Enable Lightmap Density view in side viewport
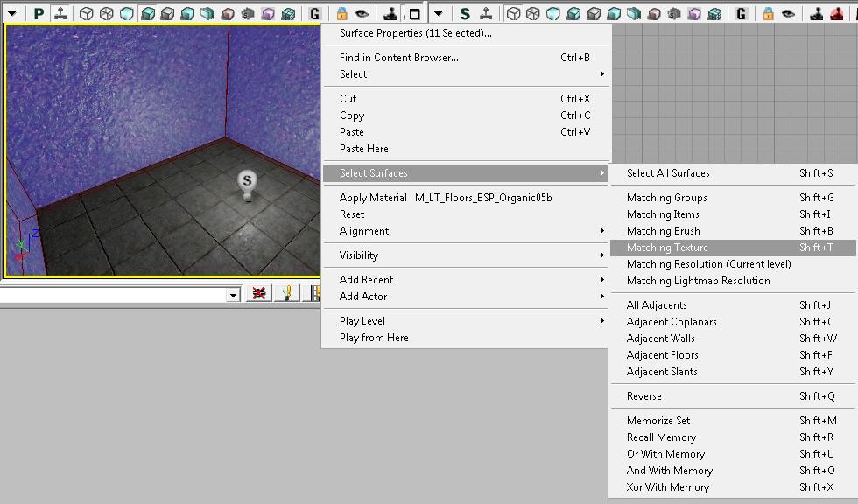Viewport: 858px width, 504px height. [694, 14]
